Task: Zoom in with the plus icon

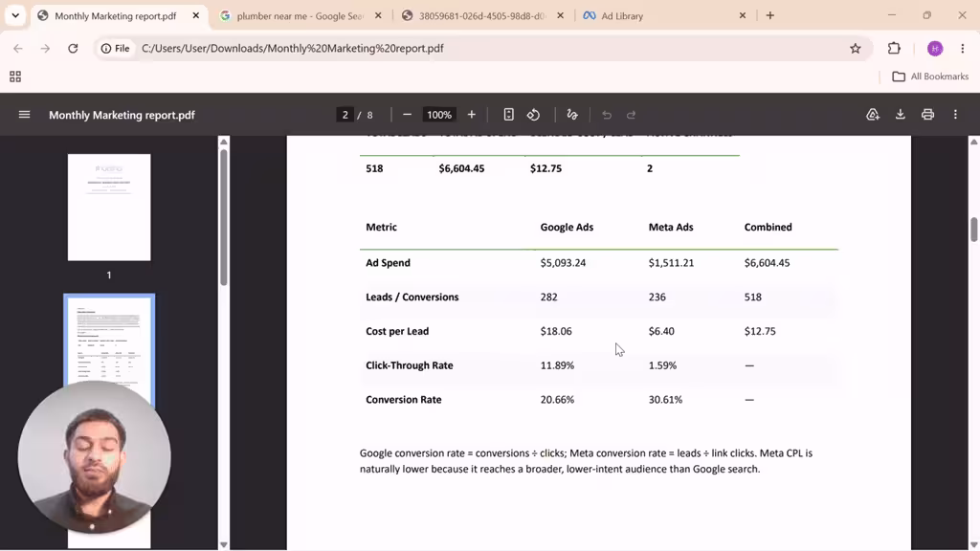Action: tap(471, 115)
